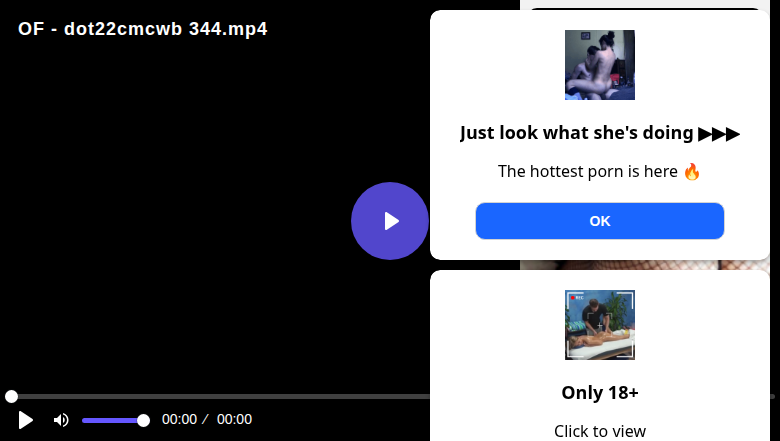Screen dimensions: 780x441
Task: Click the middle of the volume slider track
Action: 113,421
